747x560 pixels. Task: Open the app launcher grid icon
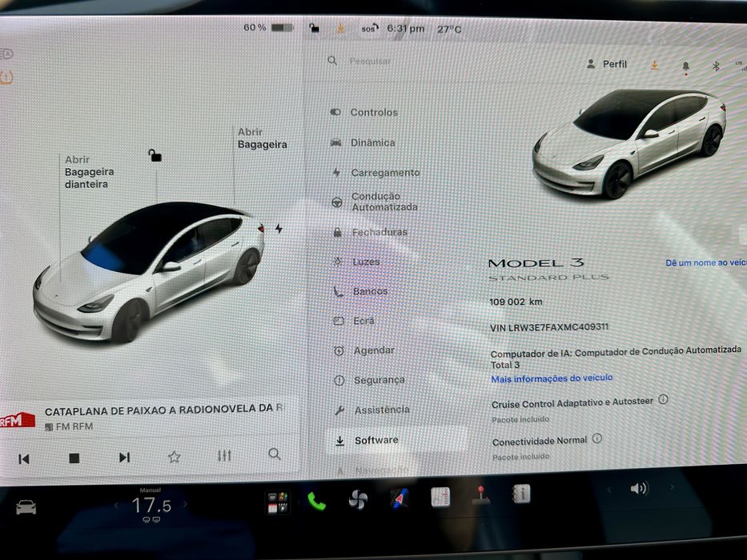pos(277,502)
